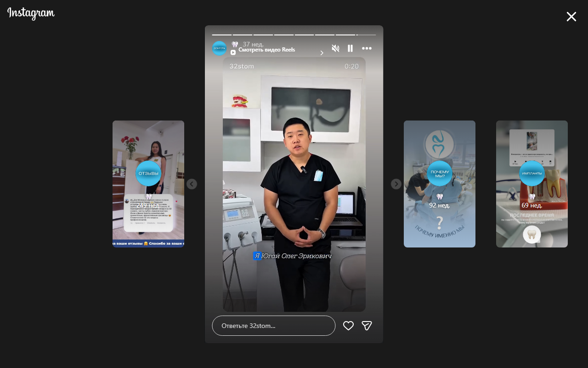The height and width of the screenshot is (368, 588).
Task: Close the story viewer
Action: 571,17
